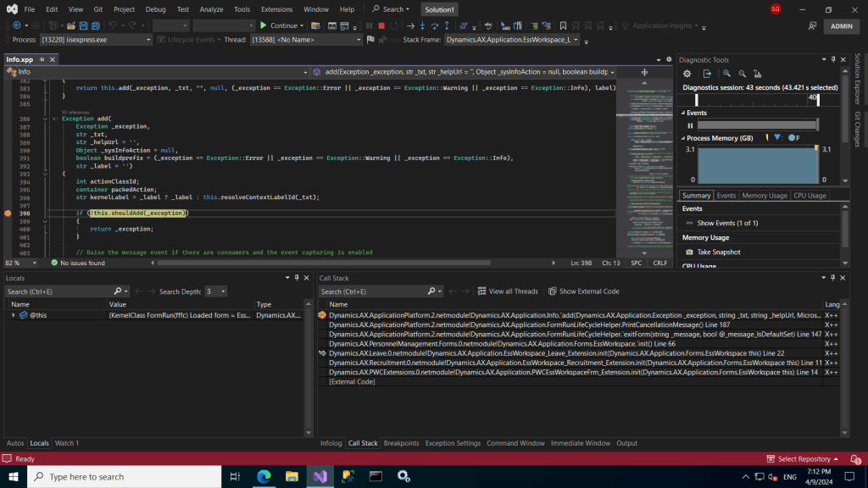Image resolution: width=868 pixels, height=488 pixels.
Task: Switch to the Memory Usage tab
Action: coord(765,196)
